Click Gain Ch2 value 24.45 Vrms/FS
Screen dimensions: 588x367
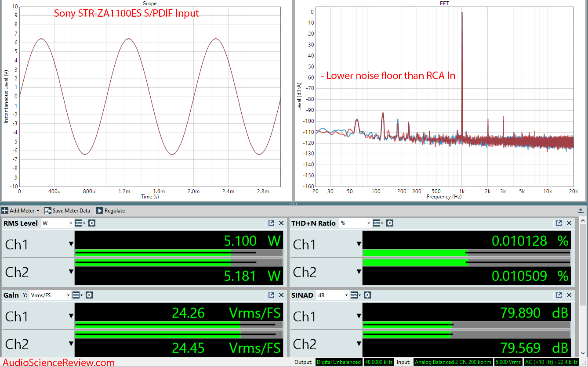[x=226, y=348]
